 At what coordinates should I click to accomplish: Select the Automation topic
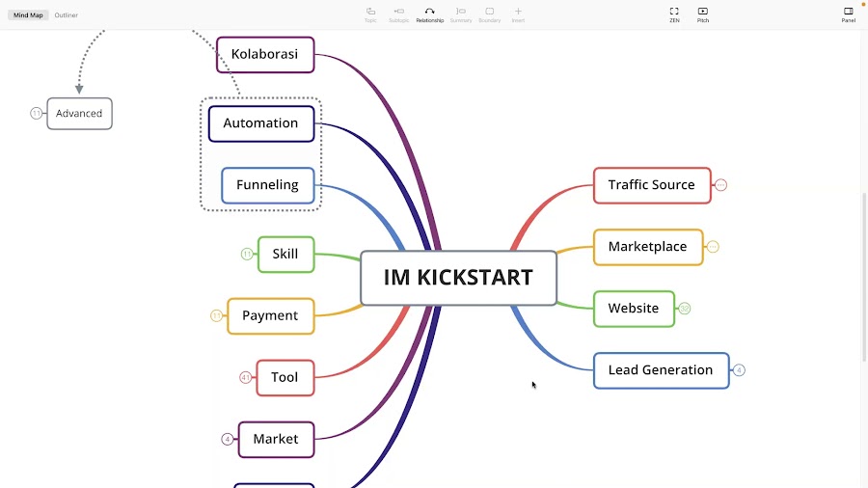261,123
